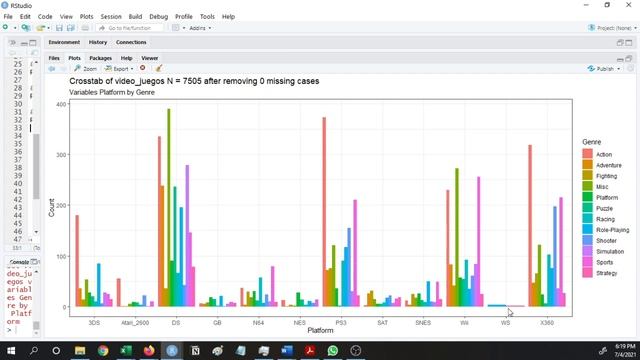Open Excel from taskbar
640x360 pixels.
pos(126,351)
